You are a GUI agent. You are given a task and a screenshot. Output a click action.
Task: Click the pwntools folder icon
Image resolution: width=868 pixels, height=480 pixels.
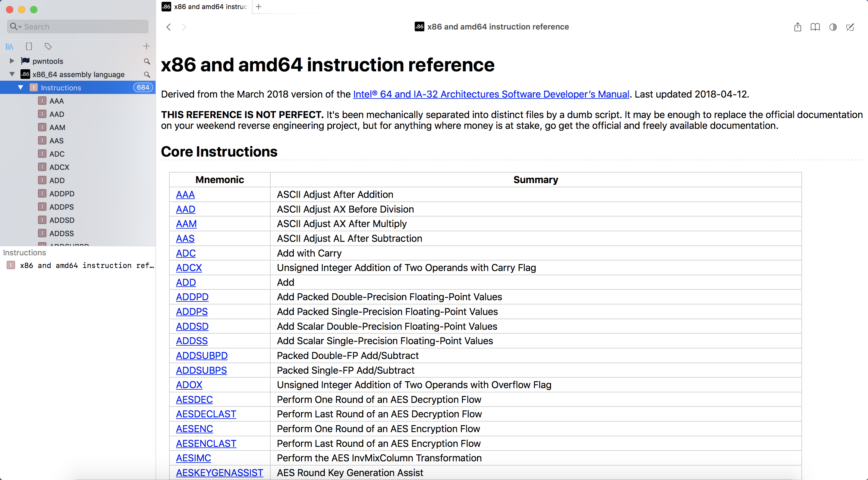[25, 60]
